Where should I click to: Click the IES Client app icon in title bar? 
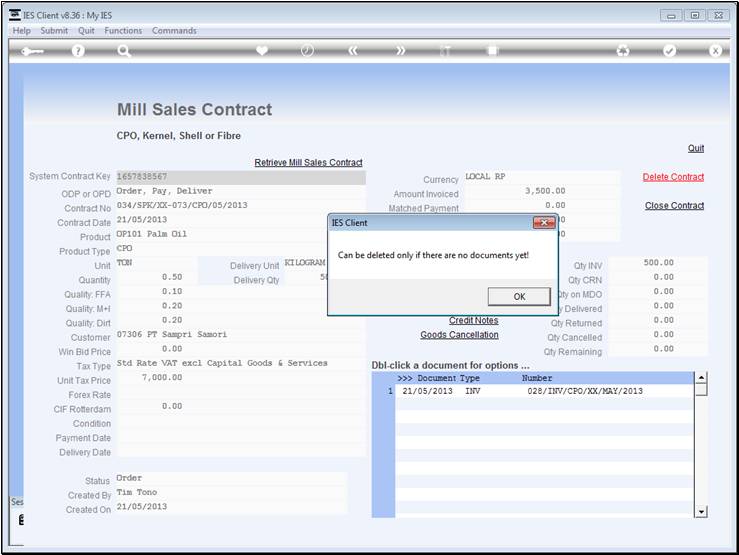pos(15,15)
